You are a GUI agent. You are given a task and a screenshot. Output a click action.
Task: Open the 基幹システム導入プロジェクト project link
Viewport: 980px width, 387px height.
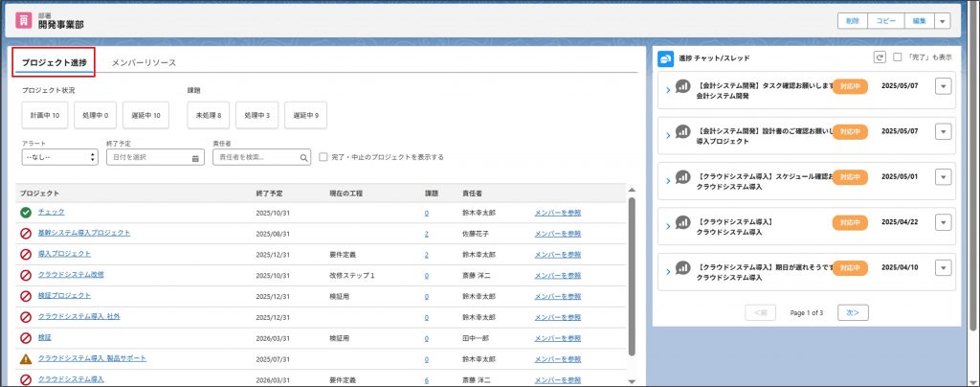tap(84, 233)
